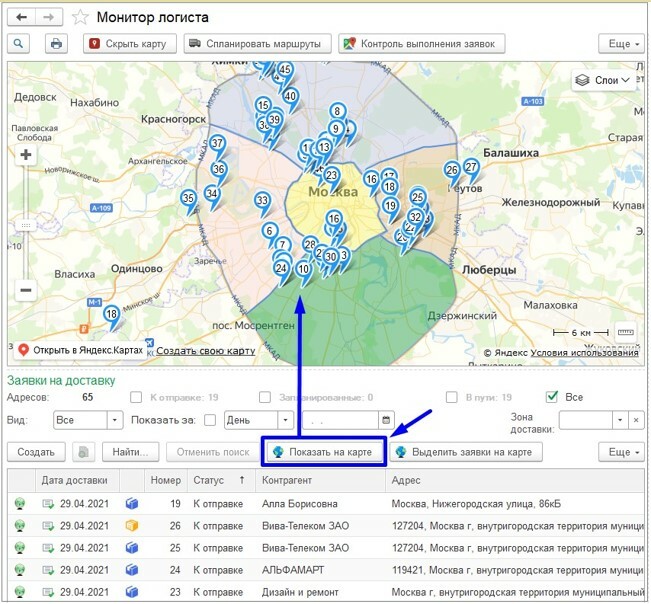
Task: Zoom out the map with minus button
Action: point(26,291)
